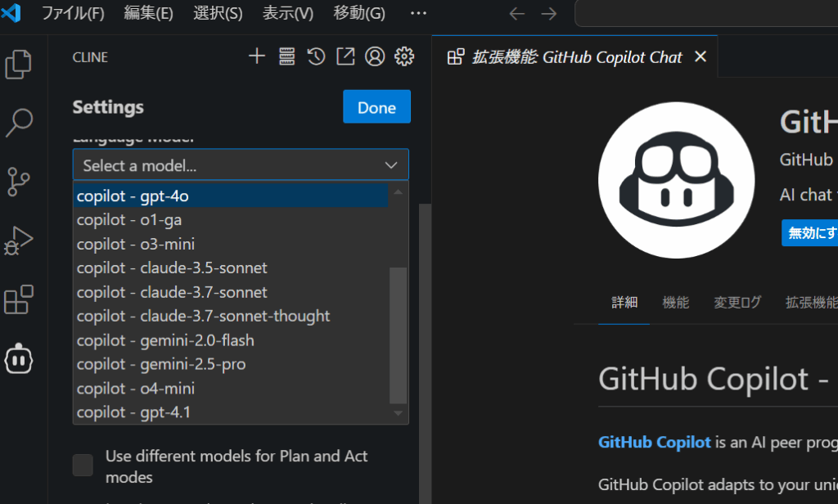The width and height of the screenshot is (838, 504).
Task: Open Cline task history icon
Action: click(316, 56)
